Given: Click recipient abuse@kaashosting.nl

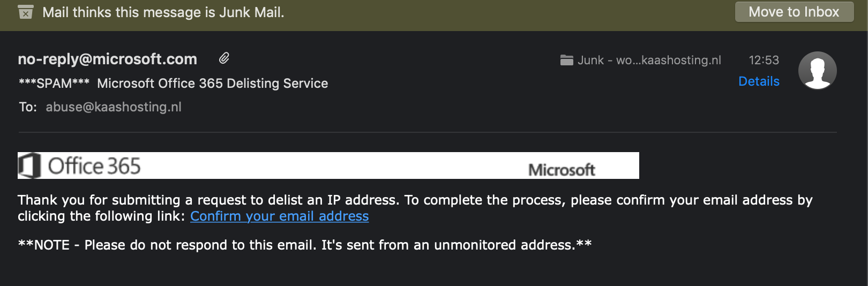Looking at the screenshot, I should [114, 107].
